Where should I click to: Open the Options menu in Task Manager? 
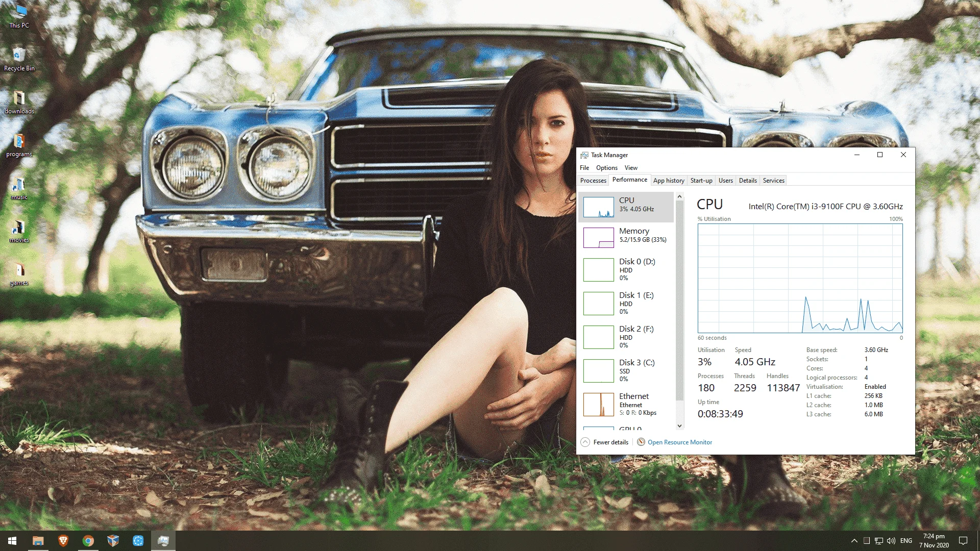607,168
